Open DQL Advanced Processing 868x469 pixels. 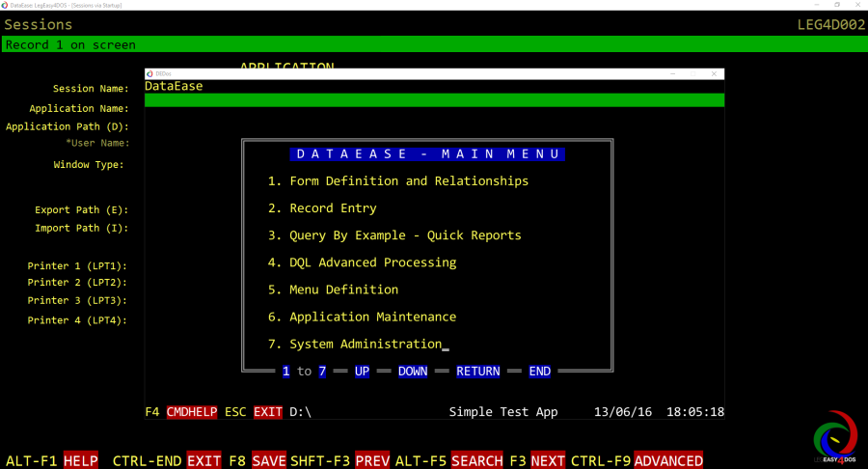pyautogui.click(x=362, y=262)
